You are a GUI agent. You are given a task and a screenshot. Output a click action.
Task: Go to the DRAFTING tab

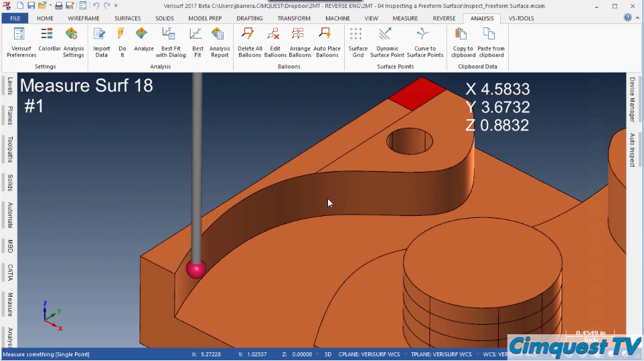click(x=249, y=18)
